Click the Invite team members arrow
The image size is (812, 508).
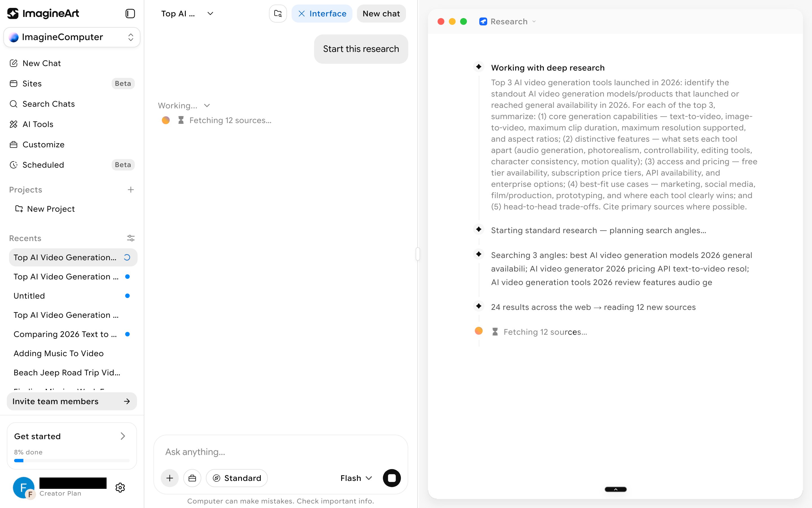point(127,402)
